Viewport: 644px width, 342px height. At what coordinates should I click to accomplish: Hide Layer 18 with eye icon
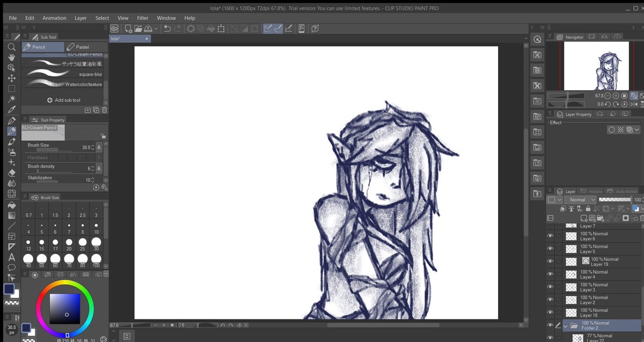[x=550, y=312]
